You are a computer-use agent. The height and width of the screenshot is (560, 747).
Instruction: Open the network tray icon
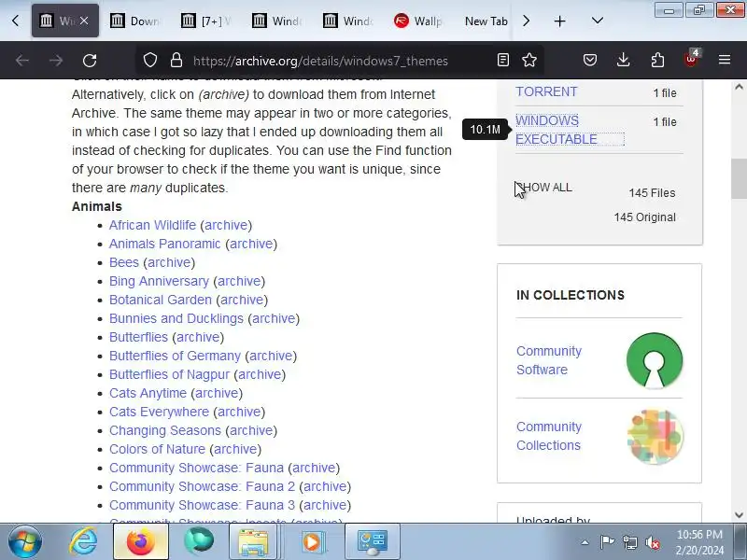[x=629, y=542]
